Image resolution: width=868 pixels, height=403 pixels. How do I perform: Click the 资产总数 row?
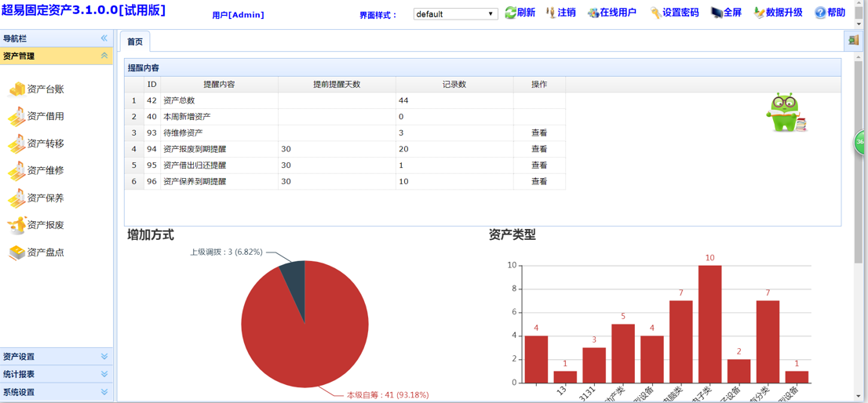(345, 100)
